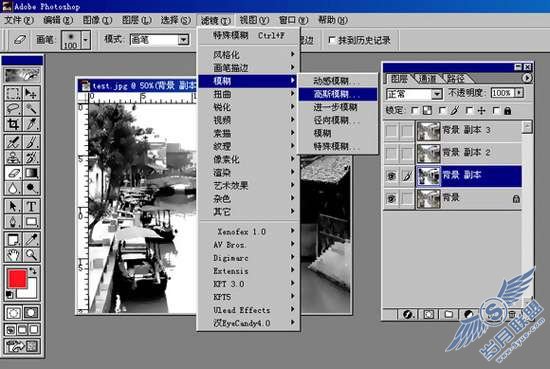
Task: Show the 背景 副本 3 layer
Action: (x=391, y=131)
